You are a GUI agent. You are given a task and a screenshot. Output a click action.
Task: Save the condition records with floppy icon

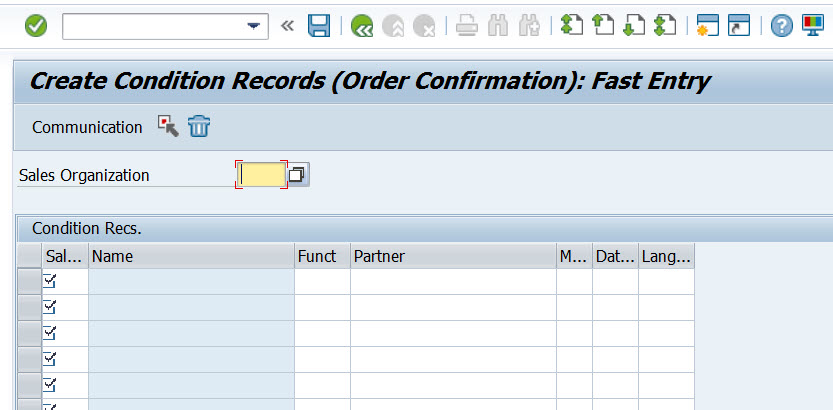(319, 25)
